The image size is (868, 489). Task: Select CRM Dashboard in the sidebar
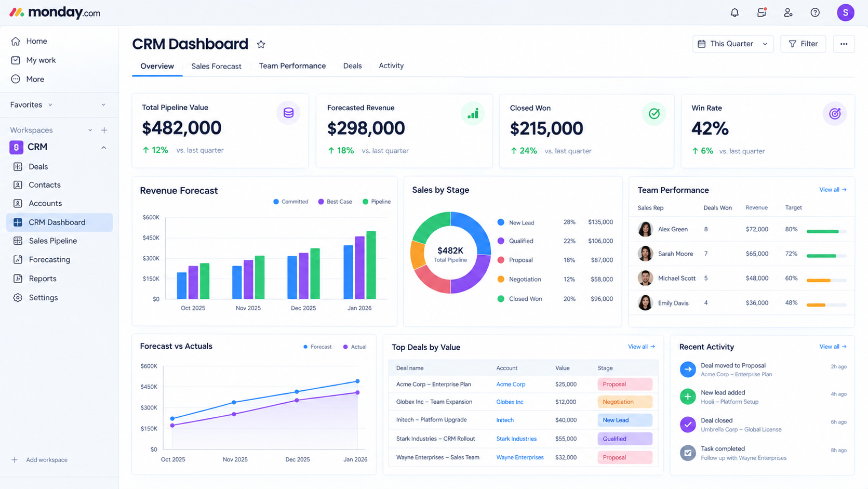tap(60, 222)
